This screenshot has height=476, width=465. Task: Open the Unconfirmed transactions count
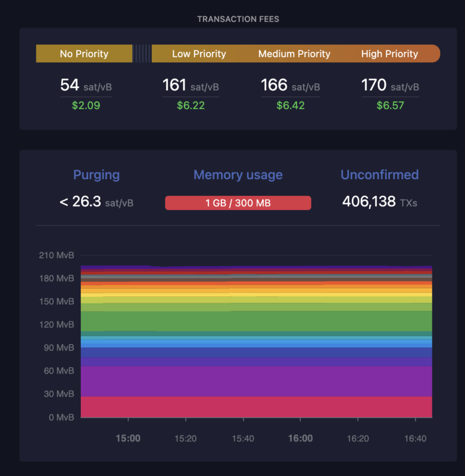(x=379, y=200)
